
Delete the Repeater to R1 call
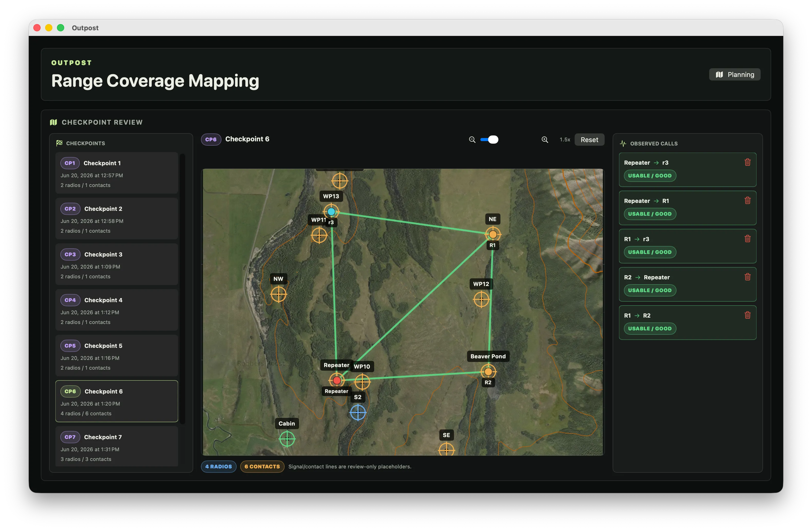(x=747, y=201)
